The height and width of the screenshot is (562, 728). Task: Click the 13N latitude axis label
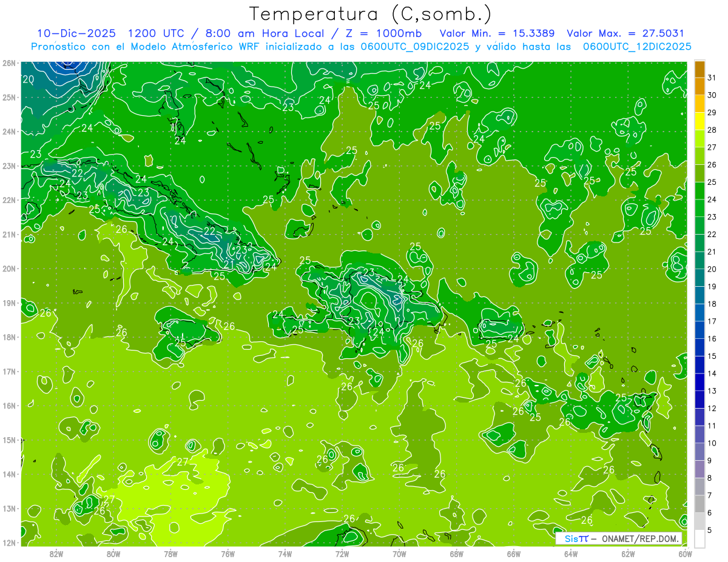pyautogui.click(x=9, y=509)
